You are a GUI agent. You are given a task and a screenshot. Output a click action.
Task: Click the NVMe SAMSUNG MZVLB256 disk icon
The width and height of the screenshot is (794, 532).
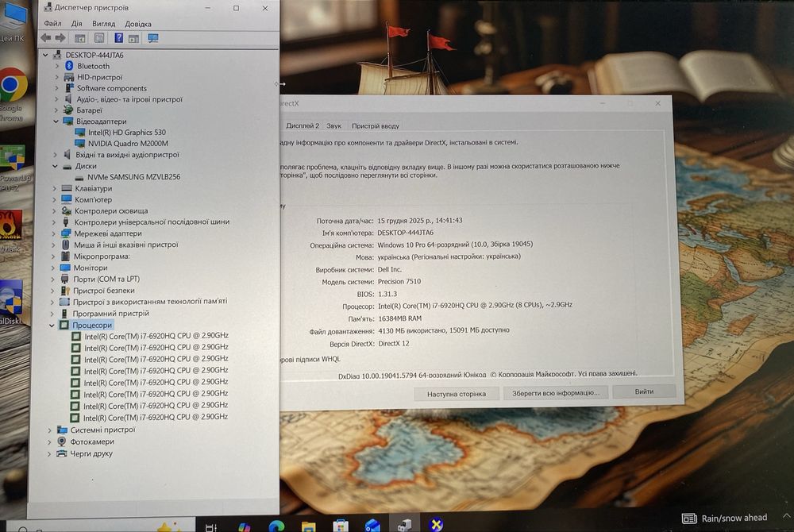tap(79, 177)
